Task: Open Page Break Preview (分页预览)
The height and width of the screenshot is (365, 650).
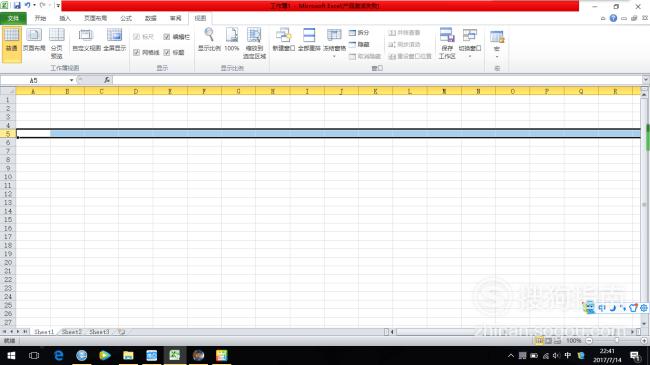Action: click(x=57, y=44)
